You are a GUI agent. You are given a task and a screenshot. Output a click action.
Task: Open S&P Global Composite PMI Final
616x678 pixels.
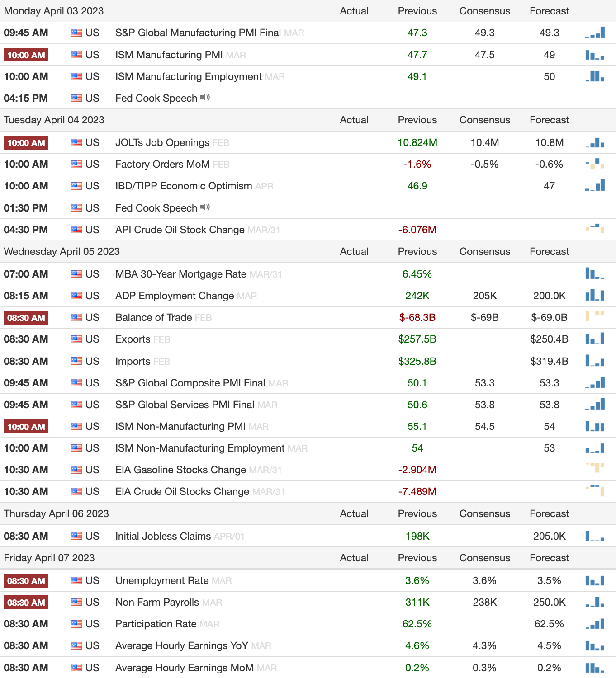190,383
